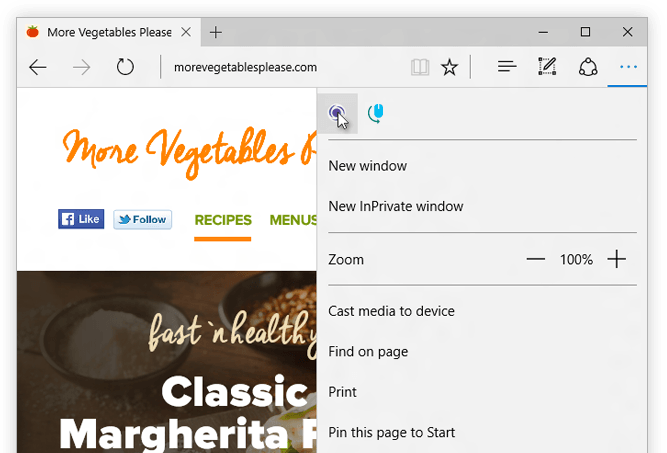667x453 pixels.
Task: Make a Web Note with pen icon
Action: [547, 67]
